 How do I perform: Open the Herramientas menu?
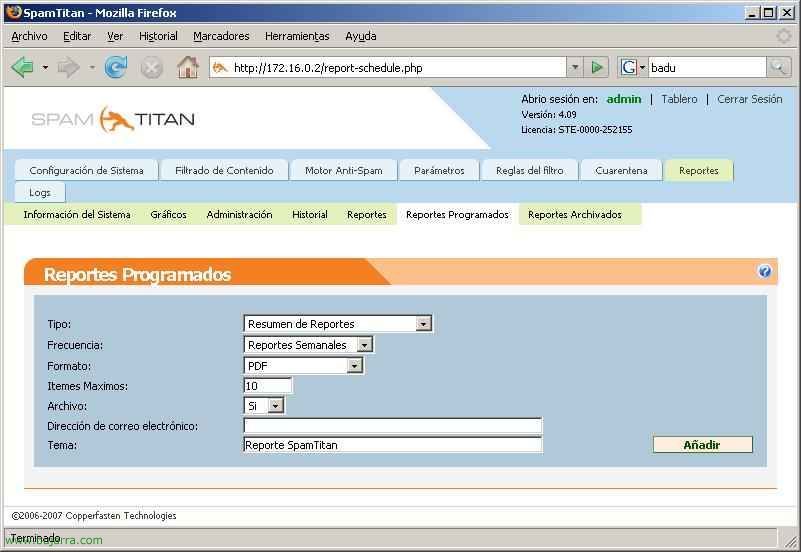click(x=297, y=36)
